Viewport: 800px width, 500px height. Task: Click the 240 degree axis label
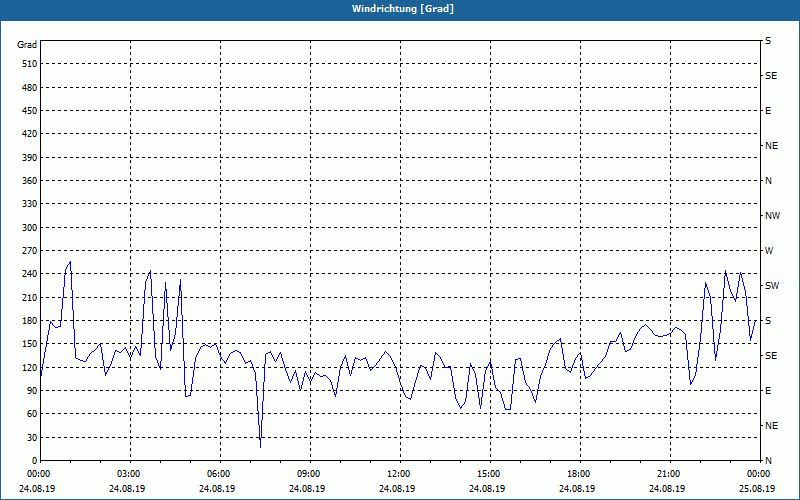click(x=31, y=274)
